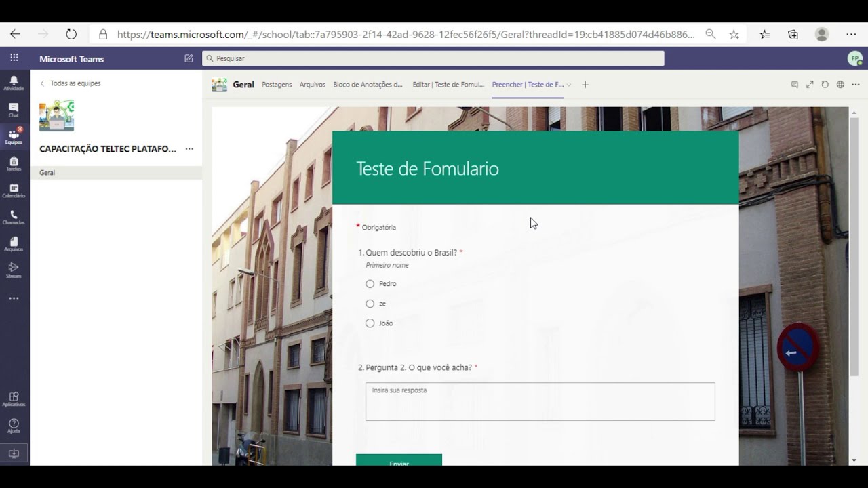The height and width of the screenshot is (488, 868).
Task: Add page to favorites star
Action: [x=734, y=34]
